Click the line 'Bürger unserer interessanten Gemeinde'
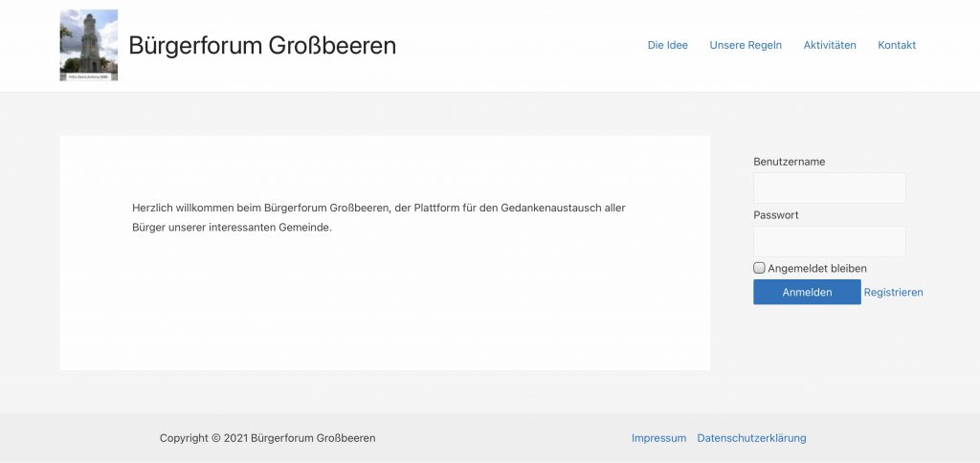The width and height of the screenshot is (980, 463). click(232, 228)
